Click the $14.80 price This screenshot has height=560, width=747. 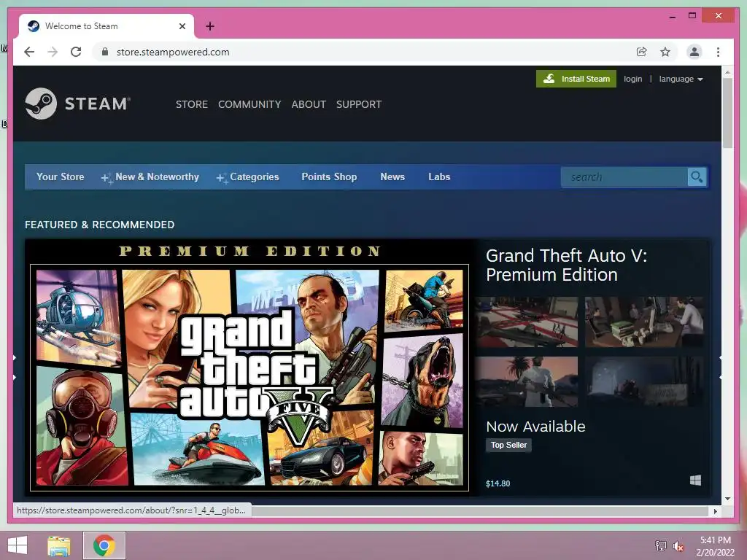pos(498,483)
